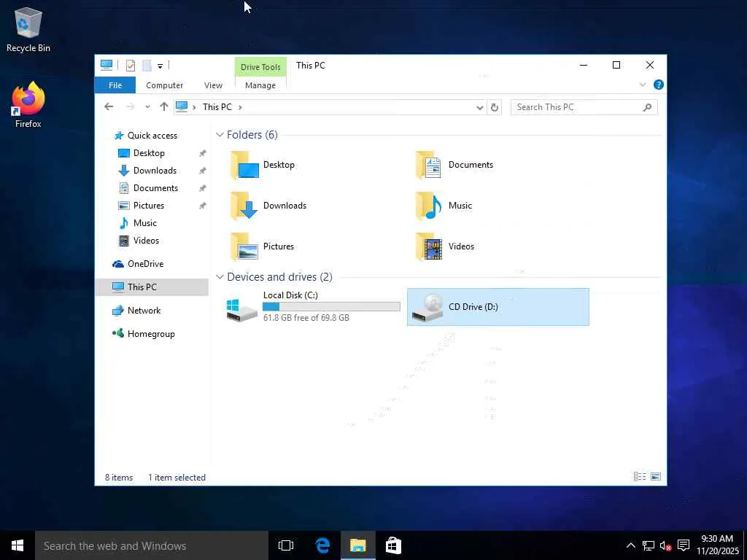Select This PC in the navigation pane
Viewport: 747px width, 560px height.
coord(152,287)
